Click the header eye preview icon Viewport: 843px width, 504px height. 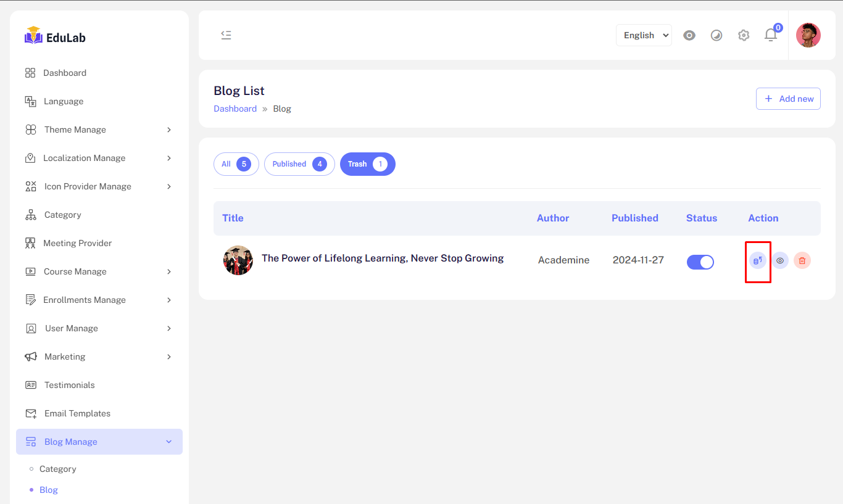(x=689, y=35)
